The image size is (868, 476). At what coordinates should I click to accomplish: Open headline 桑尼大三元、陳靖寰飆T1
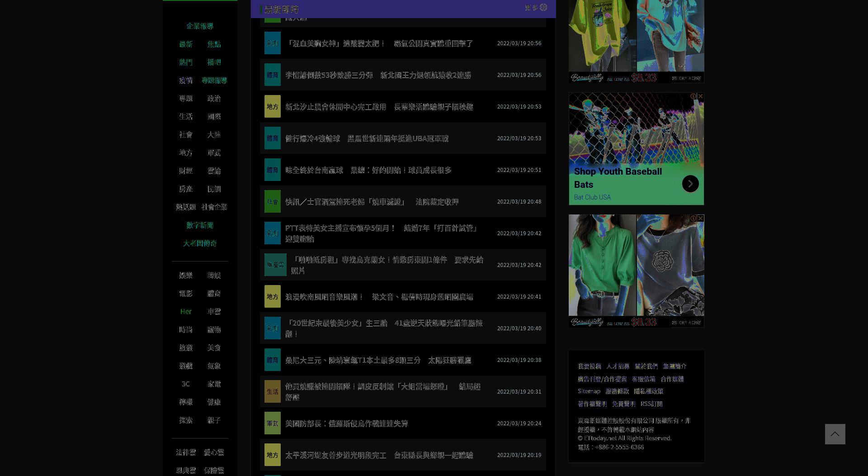[378, 360]
